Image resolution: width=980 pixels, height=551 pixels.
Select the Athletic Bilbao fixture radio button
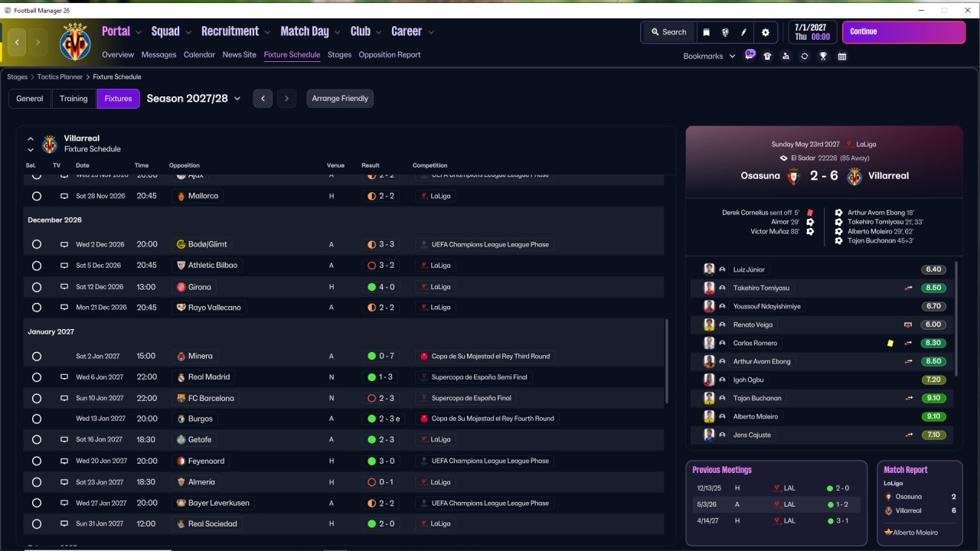pyautogui.click(x=36, y=266)
